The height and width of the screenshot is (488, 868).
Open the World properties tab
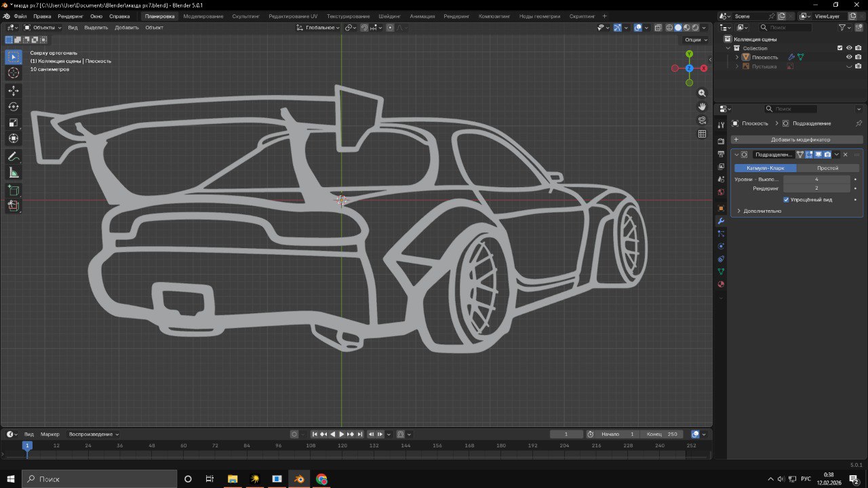(722, 192)
